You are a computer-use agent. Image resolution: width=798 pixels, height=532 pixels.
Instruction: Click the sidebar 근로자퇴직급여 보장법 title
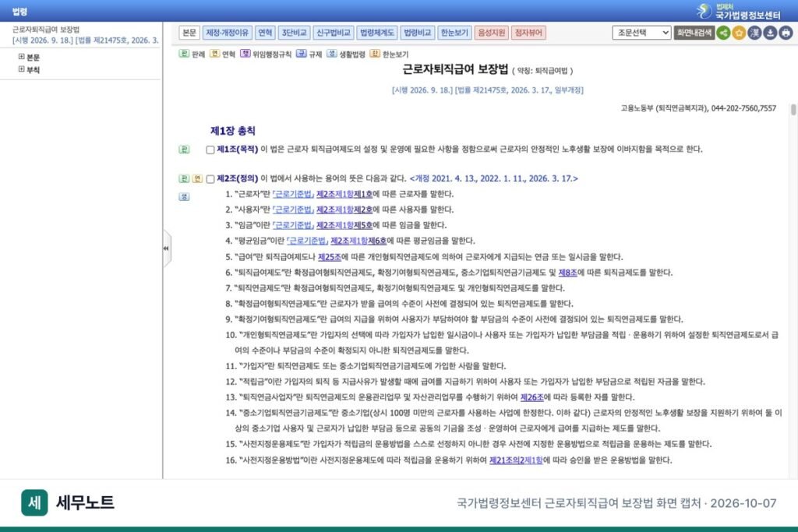point(46,30)
